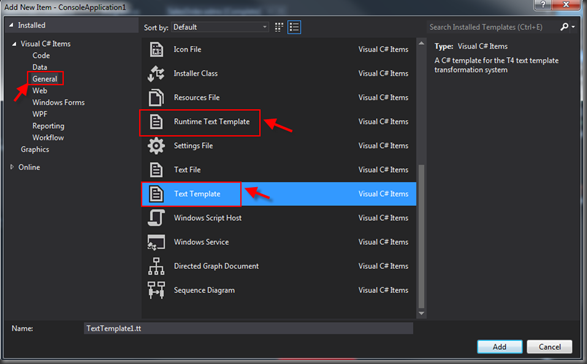Click the Name input field

pyautogui.click(x=249, y=328)
